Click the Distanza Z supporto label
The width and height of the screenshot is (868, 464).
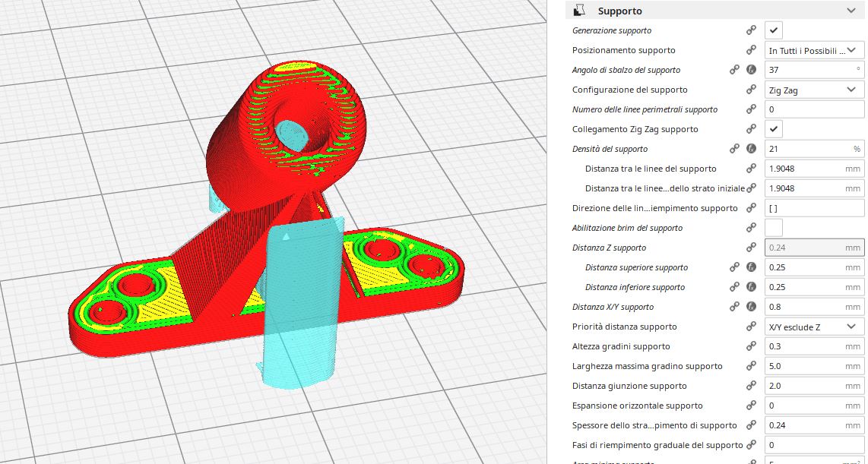[x=609, y=248]
